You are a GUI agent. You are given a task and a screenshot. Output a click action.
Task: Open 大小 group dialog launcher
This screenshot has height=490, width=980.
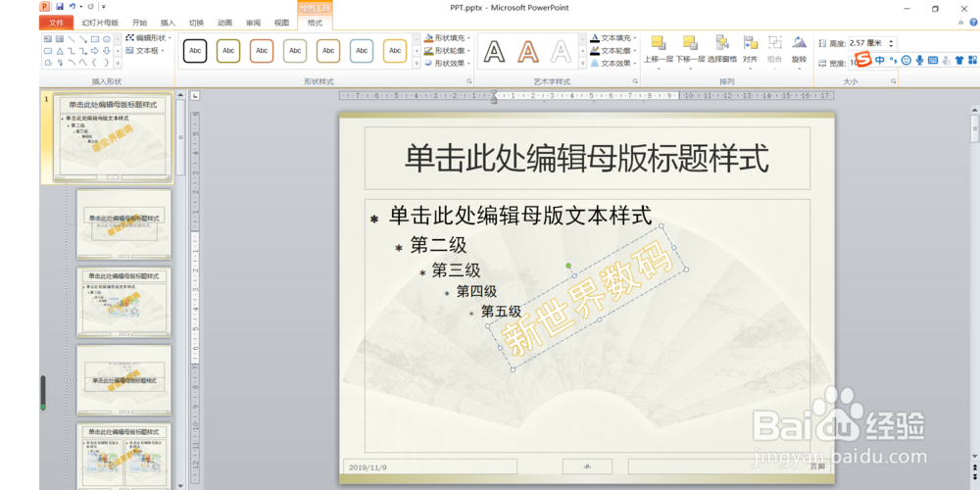pos(893,81)
